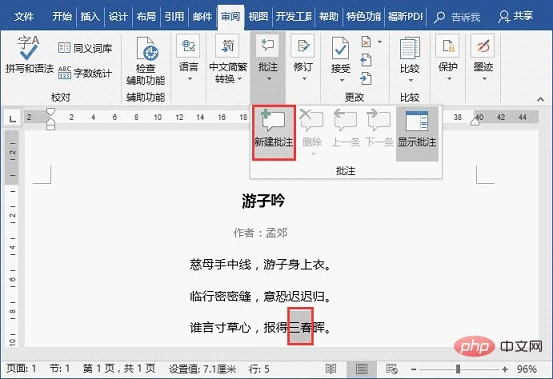Open zoom dialog via 96% level
Screen dimensions: 553x379
[527, 369]
